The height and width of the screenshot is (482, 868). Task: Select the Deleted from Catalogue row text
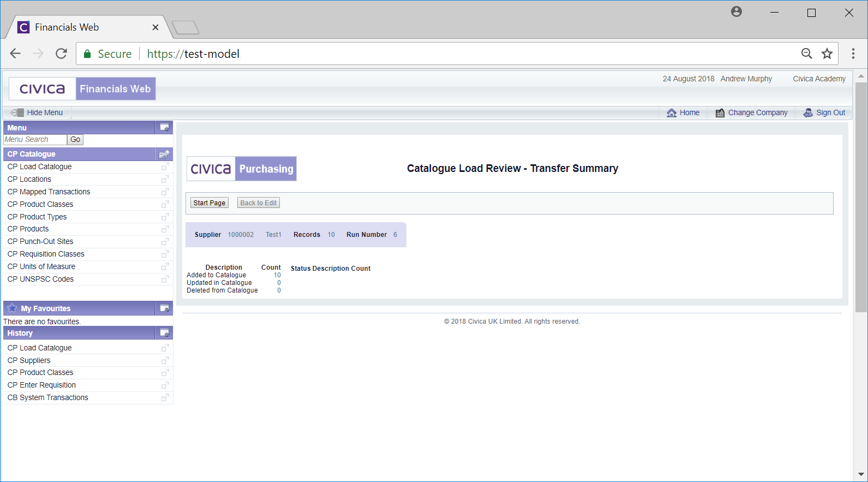[x=222, y=290]
